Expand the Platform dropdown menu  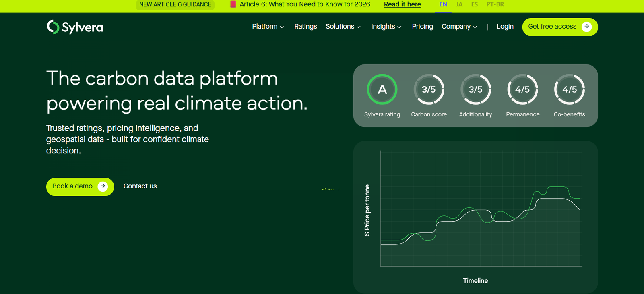point(268,27)
